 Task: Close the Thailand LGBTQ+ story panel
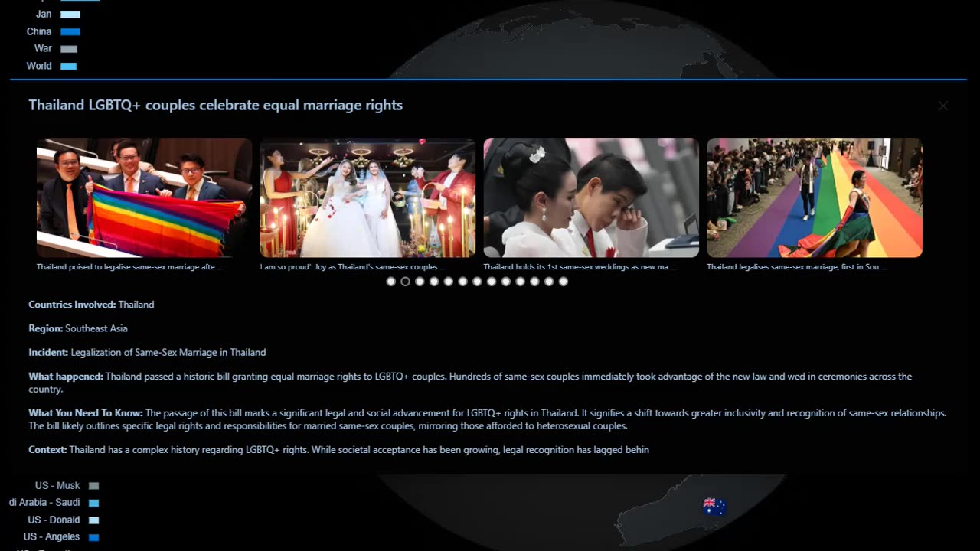(942, 106)
